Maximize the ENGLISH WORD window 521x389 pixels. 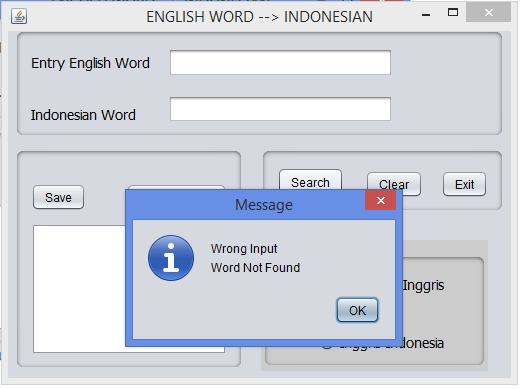(453, 13)
